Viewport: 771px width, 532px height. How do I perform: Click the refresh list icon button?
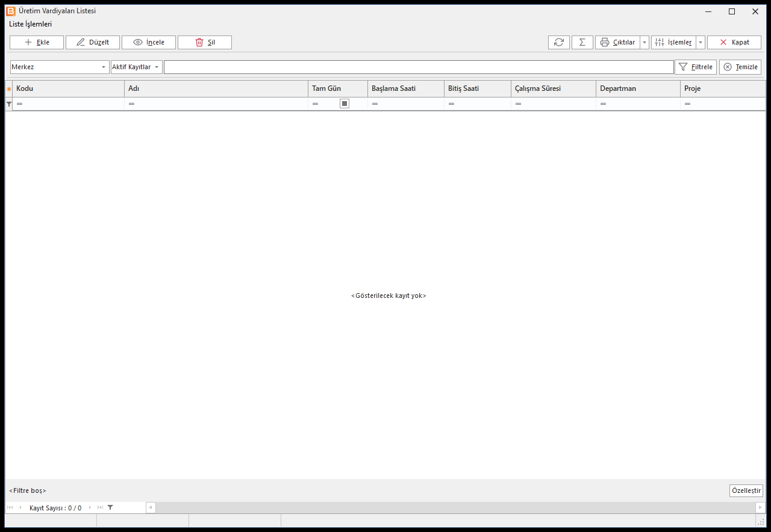click(559, 42)
